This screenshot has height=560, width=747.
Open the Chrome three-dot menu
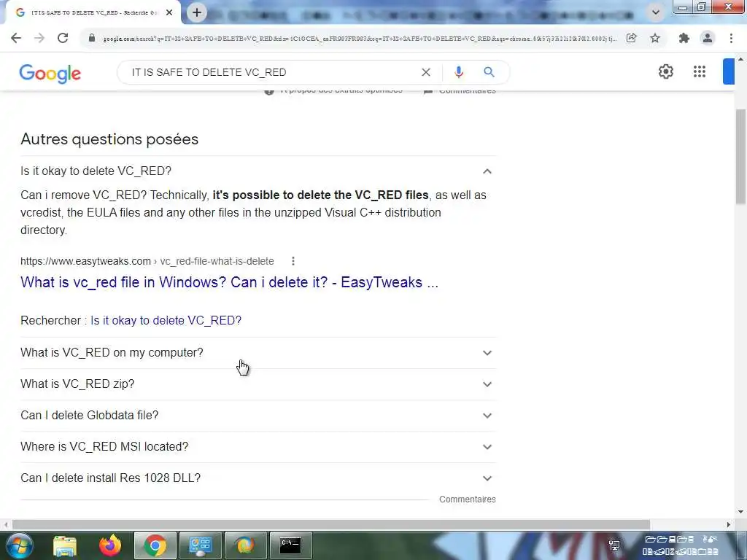[731, 38]
